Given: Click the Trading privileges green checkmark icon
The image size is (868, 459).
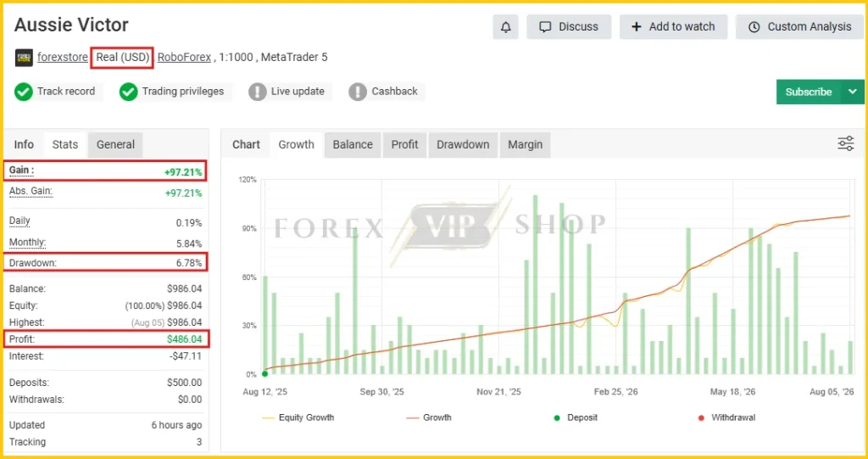Looking at the screenshot, I should [x=128, y=92].
